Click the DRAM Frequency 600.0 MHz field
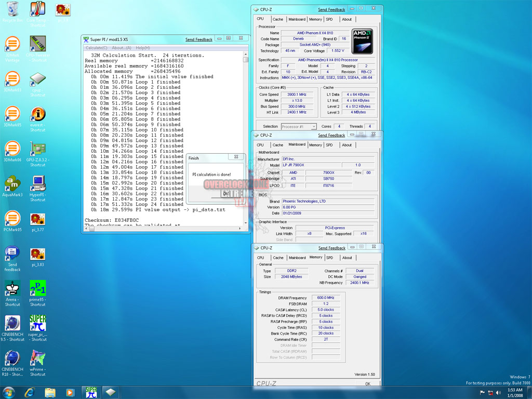 [326, 298]
